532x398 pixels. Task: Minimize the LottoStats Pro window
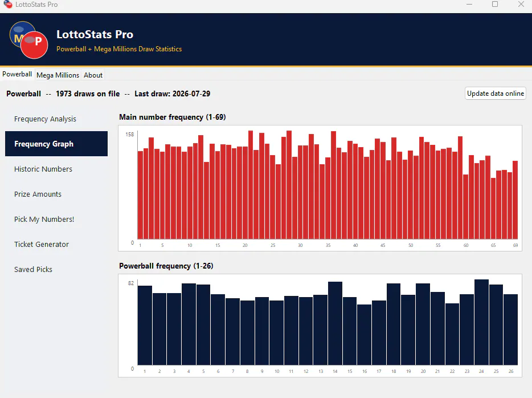[469, 5]
